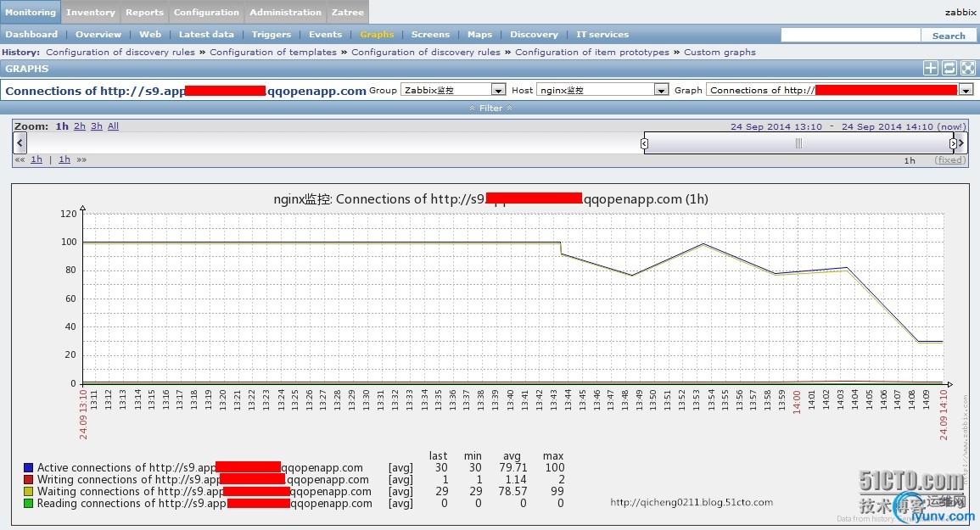The height and width of the screenshot is (530, 980).
Task: Open the Group dropdown showing Zabbix
Action: click(x=453, y=90)
